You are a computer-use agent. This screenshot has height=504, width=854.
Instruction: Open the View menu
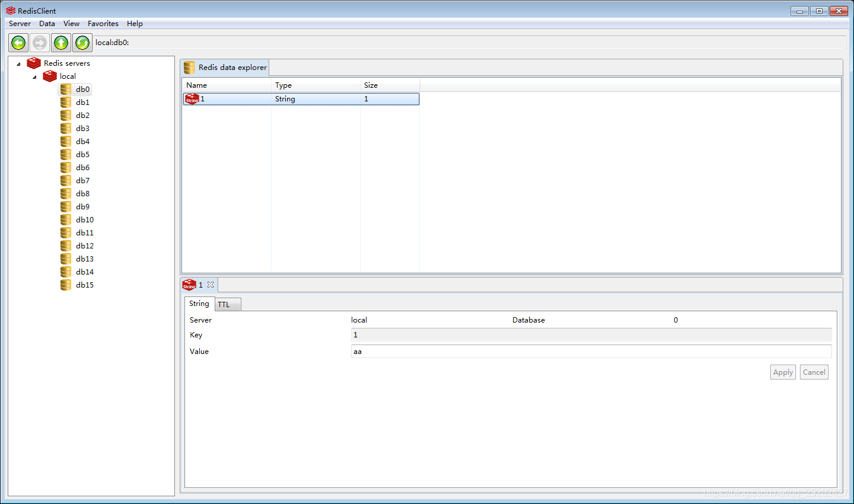coord(71,24)
